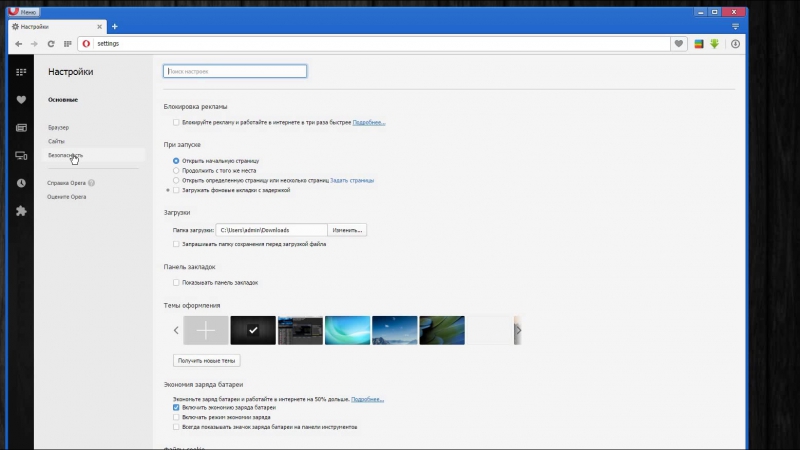Open 'Сайты' section in the settings sidebar
800x450 pixels.
point(56,141)
